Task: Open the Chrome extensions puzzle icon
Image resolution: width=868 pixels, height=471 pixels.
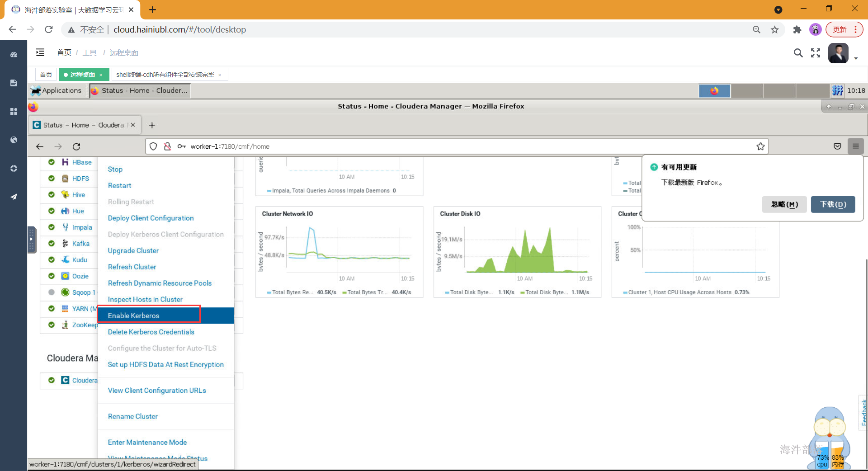Action: click(797, 29)
